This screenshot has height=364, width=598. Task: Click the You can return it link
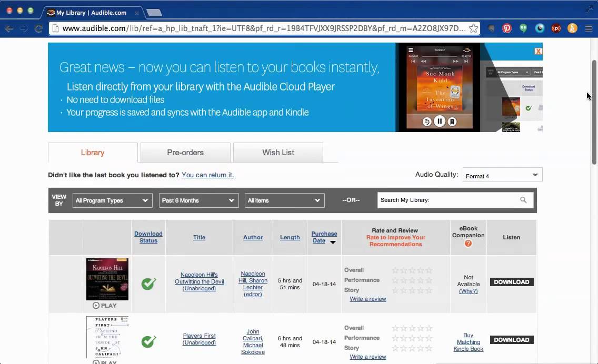(208, 175)
